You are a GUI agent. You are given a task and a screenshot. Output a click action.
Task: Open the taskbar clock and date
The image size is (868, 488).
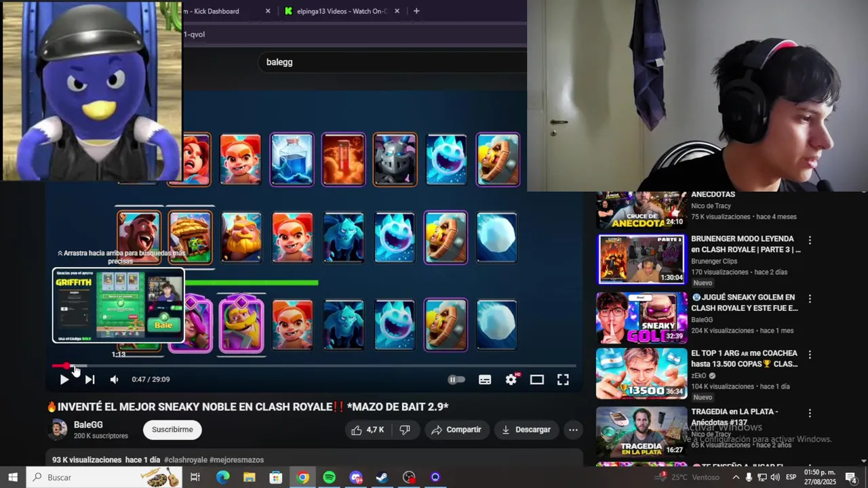[x=820, y=477]
